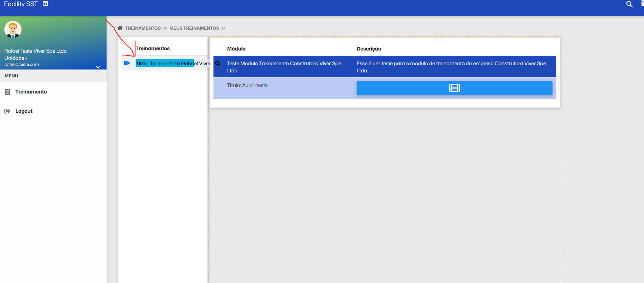Click the video camera icon beside the training

click(x=127, y=63)
